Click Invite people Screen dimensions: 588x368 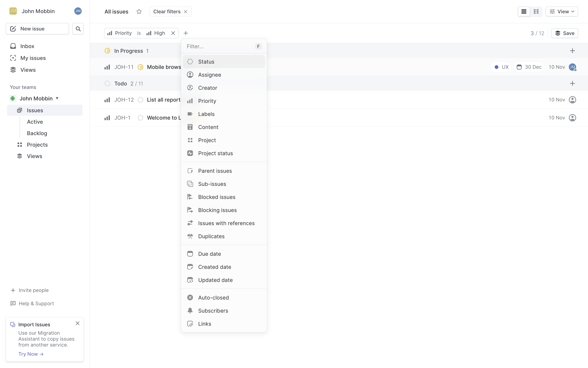coord(30,290)
